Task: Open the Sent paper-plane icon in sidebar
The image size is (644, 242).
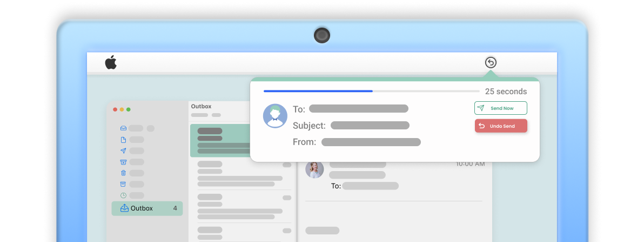Action: 123,151
